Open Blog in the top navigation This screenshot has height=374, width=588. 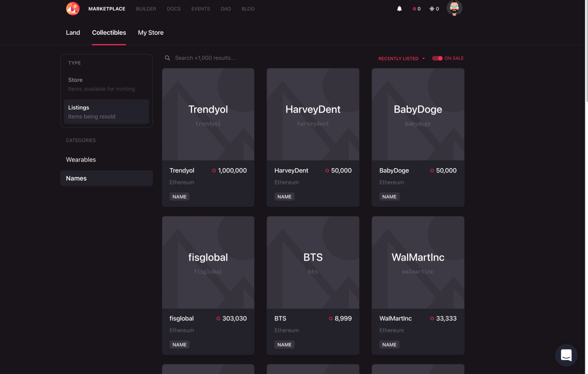[248, 9]
